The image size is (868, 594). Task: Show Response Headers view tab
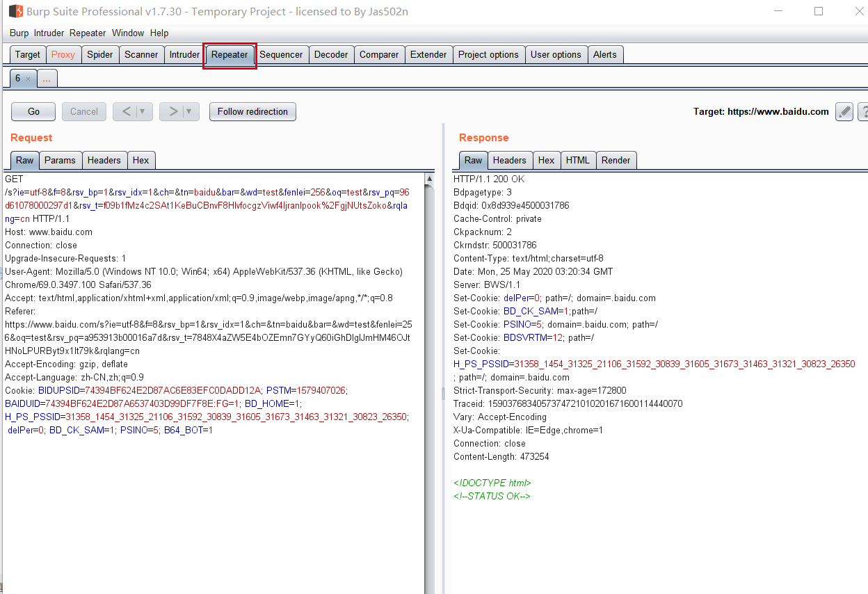[x=510, y=160]
